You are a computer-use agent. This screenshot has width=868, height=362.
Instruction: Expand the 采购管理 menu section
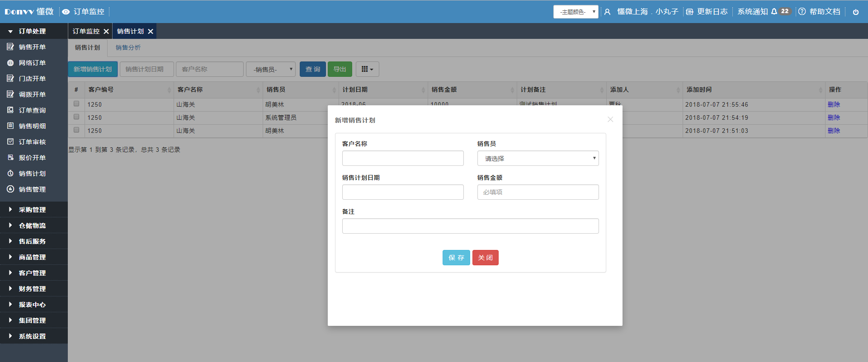[x=34, y=209]
